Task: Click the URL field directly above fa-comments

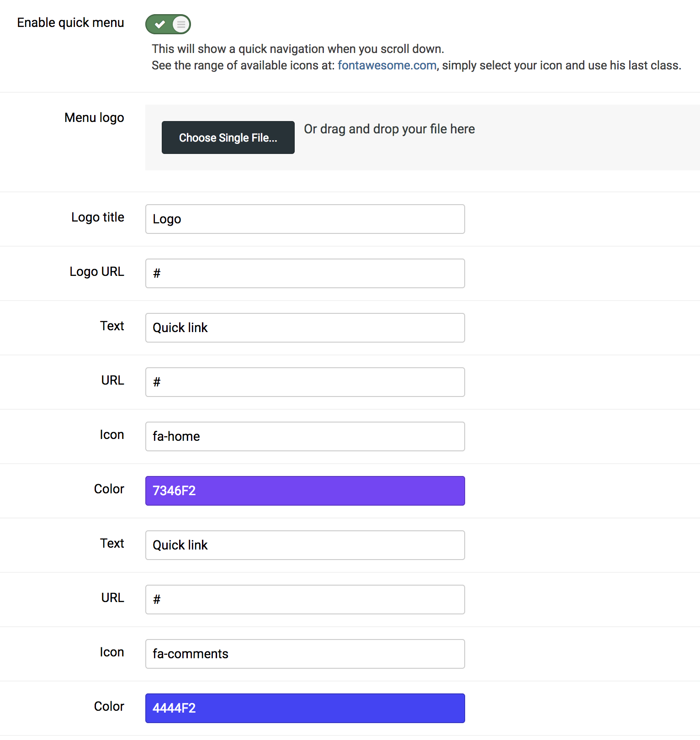Action: pyautogui.click(x=305, y=599)
